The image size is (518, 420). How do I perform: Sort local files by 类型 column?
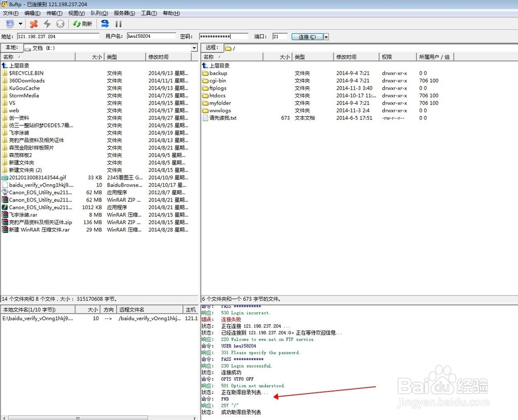125,57
